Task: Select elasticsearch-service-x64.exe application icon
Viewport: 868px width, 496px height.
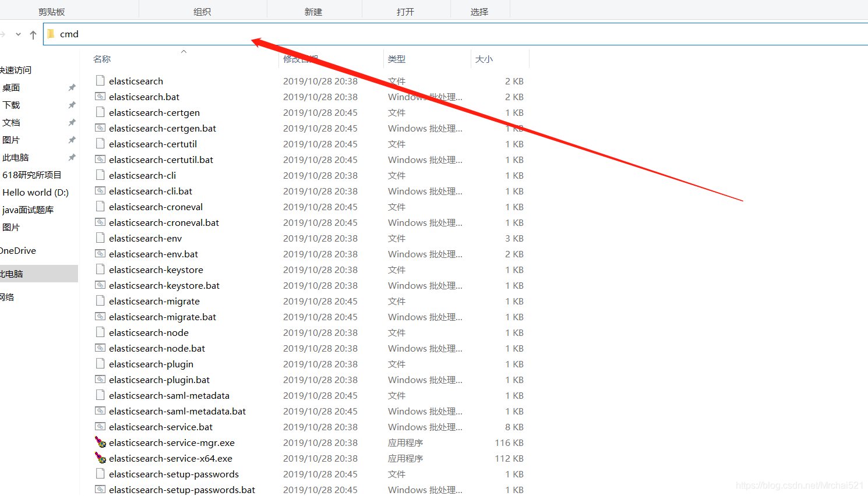Action: pos(100,458)
